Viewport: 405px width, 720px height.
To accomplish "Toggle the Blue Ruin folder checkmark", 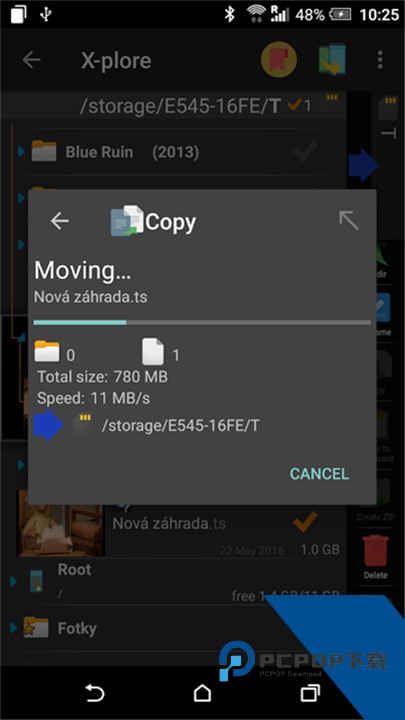I will [305, 152].
